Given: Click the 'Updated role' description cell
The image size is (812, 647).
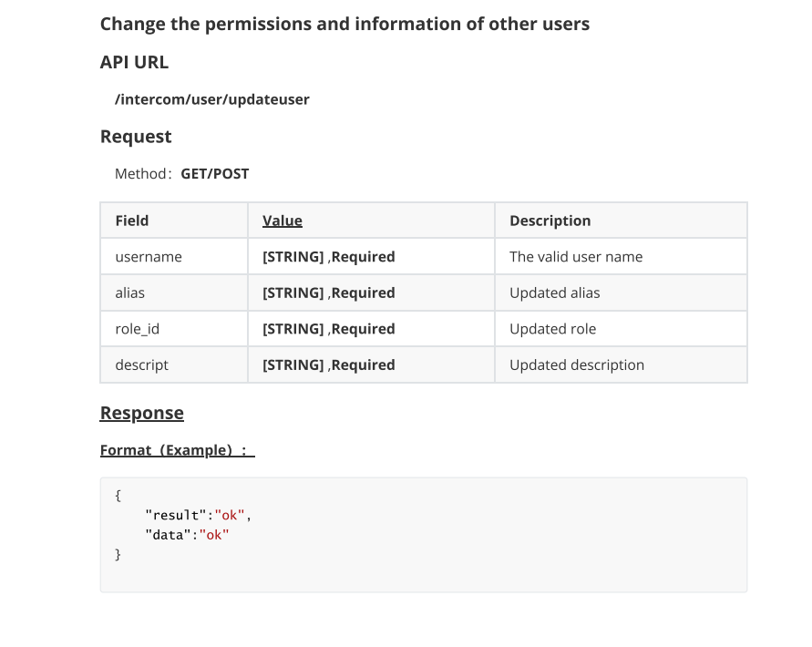Looking at the screenshot, I should (621, 329).
